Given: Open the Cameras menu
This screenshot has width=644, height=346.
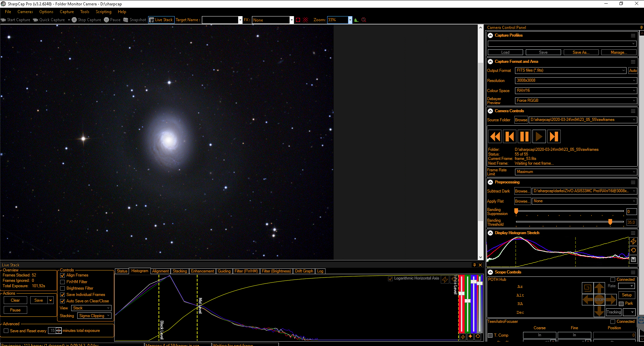Looking at the screenshot, I should (25, 12).
